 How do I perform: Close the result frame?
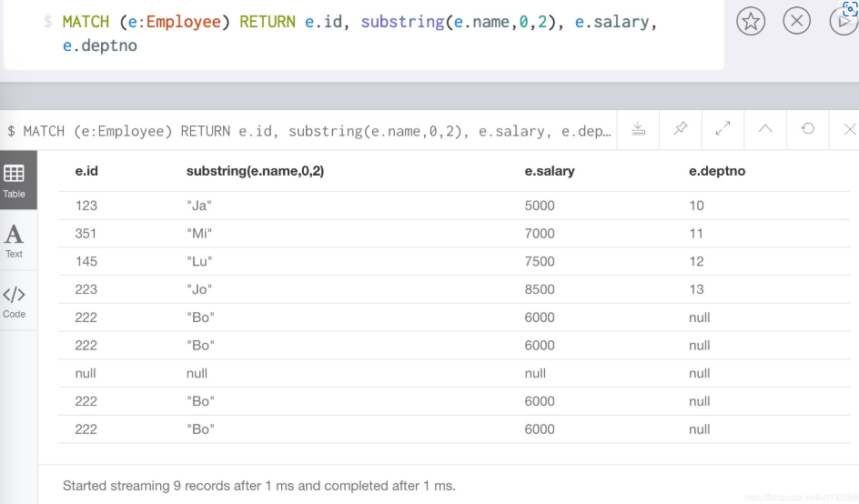(850, 129)
